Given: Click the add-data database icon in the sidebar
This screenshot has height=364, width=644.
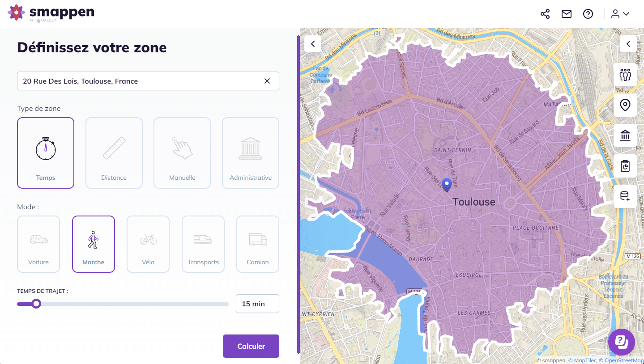Looking at the screenshot, I should [625, 196].
